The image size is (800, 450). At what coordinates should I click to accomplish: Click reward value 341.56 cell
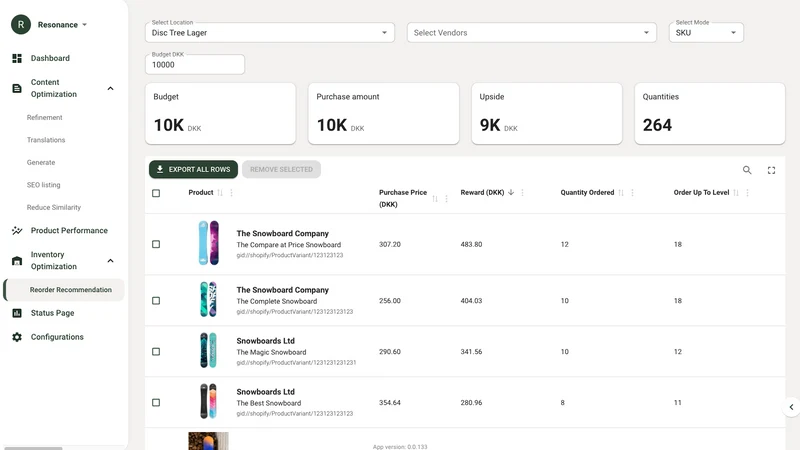(471, 352)
